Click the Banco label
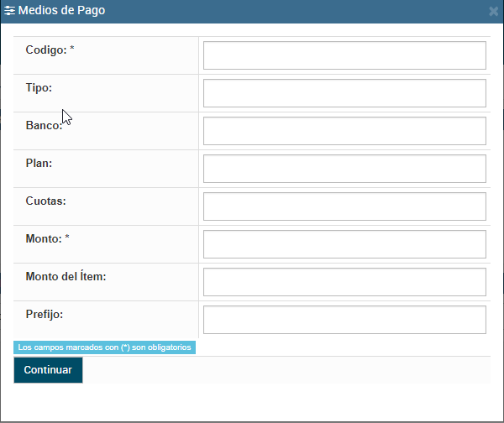 tap(44, 125)
